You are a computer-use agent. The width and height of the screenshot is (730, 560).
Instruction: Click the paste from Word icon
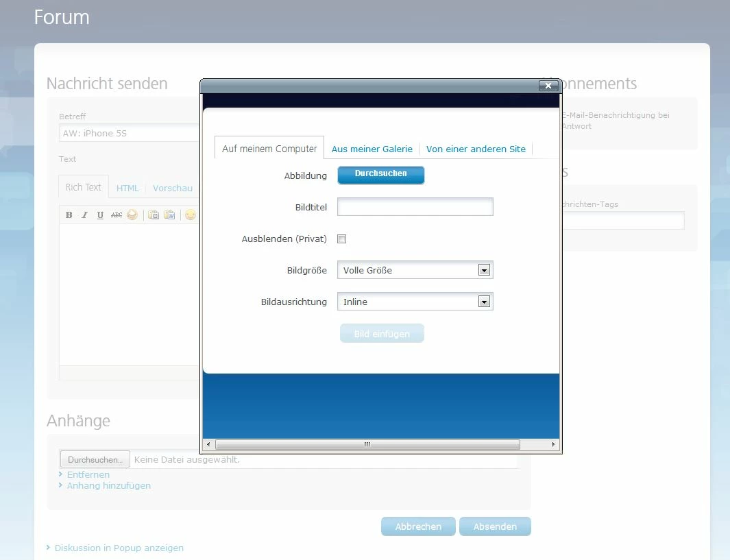[169, 215]
